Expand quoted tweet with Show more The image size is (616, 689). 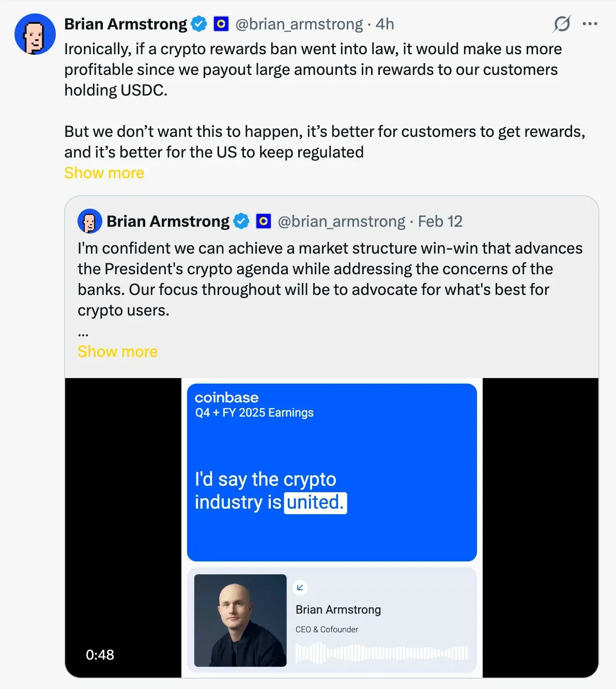click(x=117, y=352)
